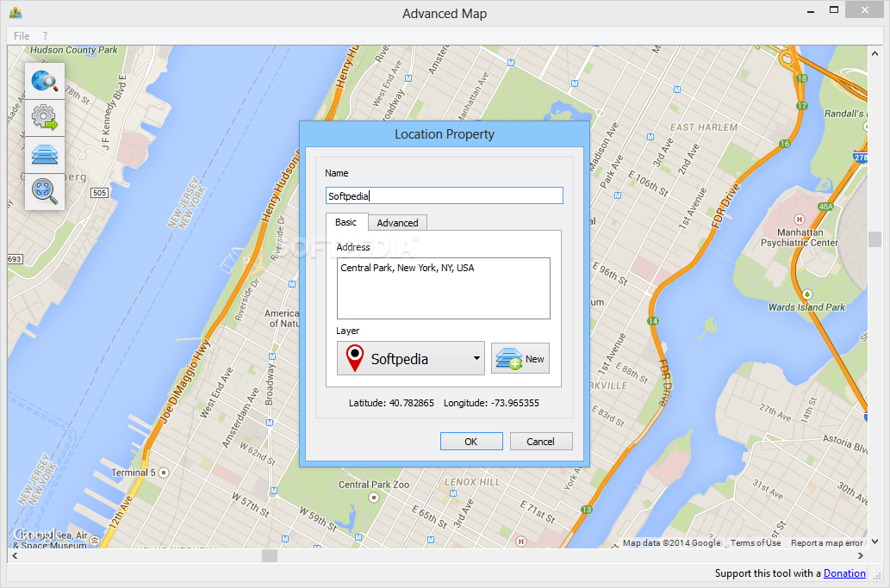Switch to the Basic tab
The image size is (890, 588).
(x=346, y=222)
